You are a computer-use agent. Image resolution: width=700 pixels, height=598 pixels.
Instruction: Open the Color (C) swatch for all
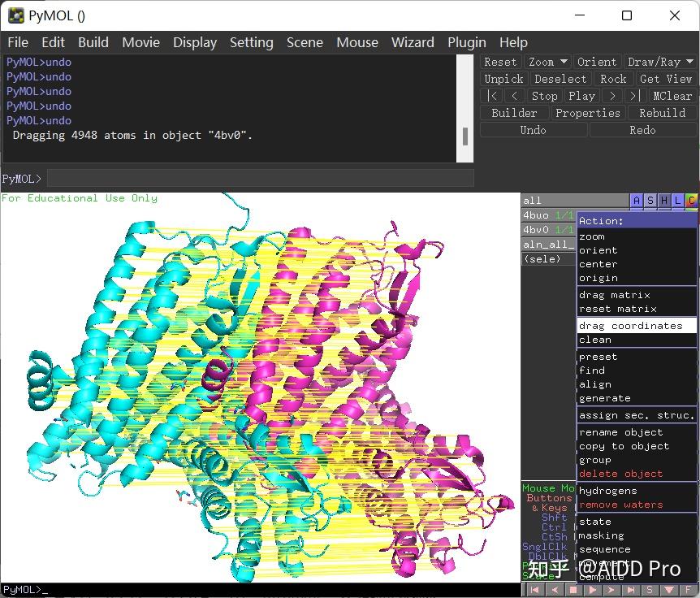point(691,201)
